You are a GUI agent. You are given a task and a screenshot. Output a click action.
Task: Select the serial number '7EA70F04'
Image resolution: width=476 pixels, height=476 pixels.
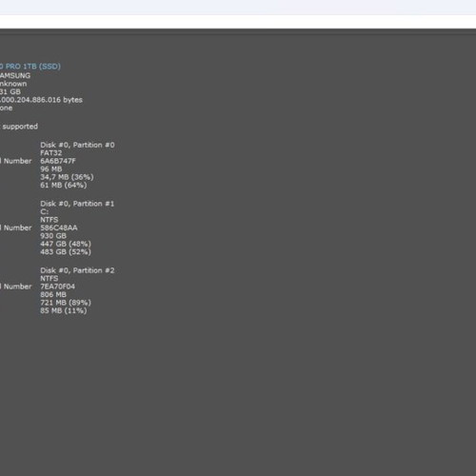[58, 287]
